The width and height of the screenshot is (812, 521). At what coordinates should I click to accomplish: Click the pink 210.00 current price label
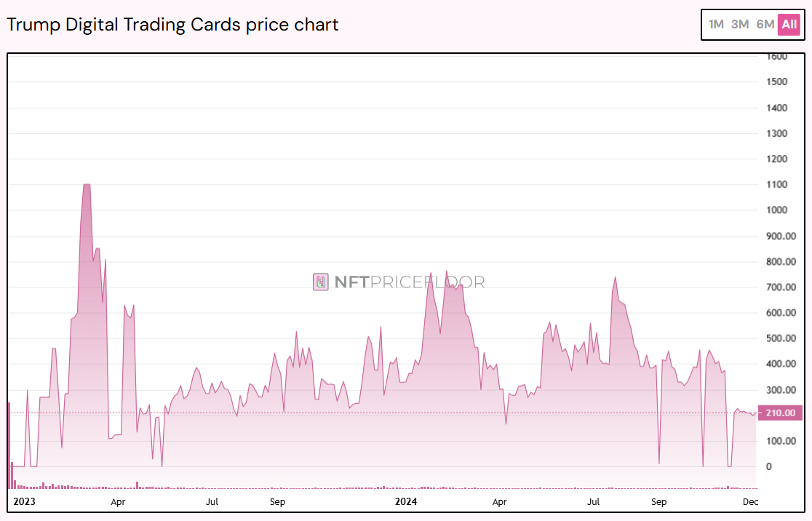click(779, 413)
